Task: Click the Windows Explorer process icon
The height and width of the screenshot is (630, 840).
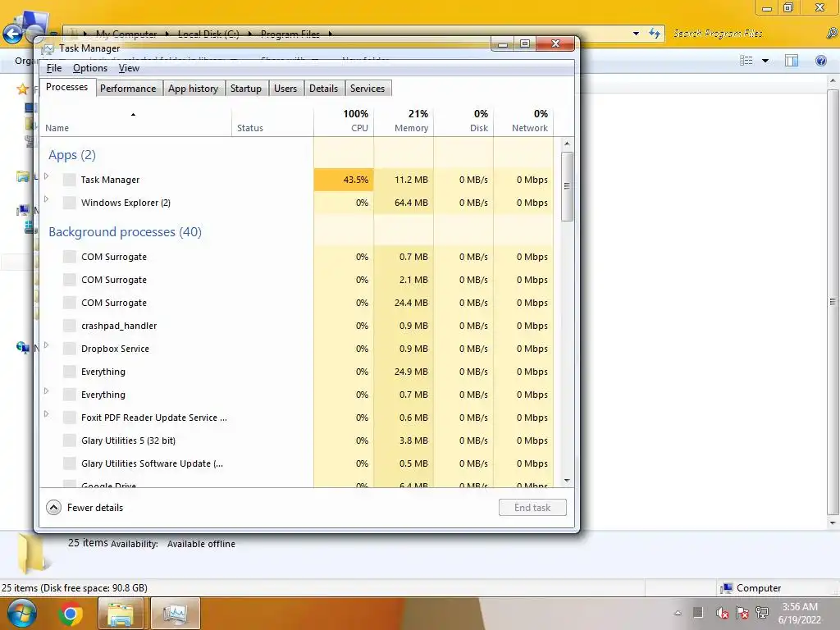Action: [69, 203]
